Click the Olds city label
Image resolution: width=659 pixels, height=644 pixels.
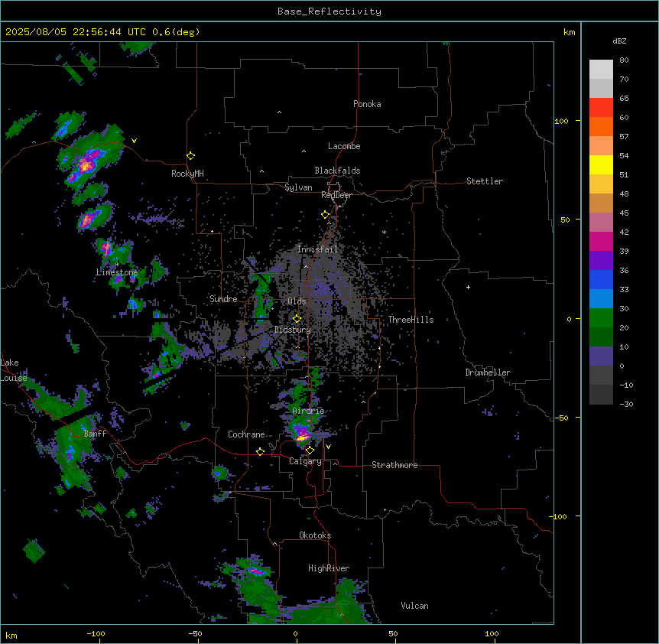(297, 301)
